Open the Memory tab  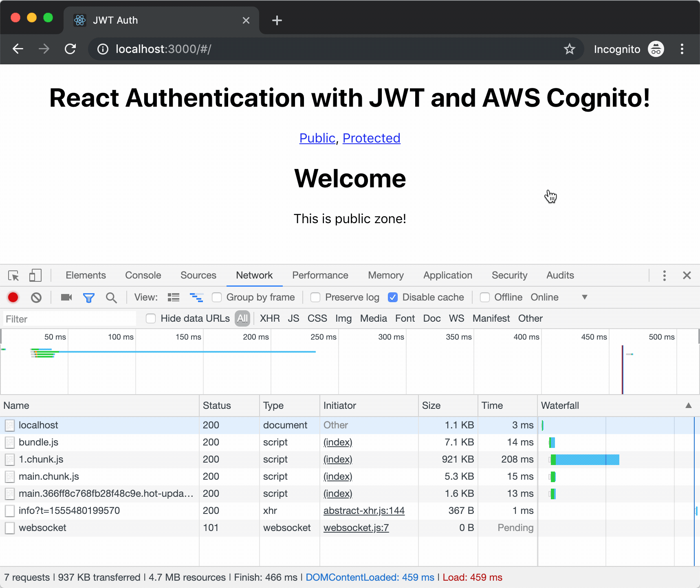click(x=386, y=275)
